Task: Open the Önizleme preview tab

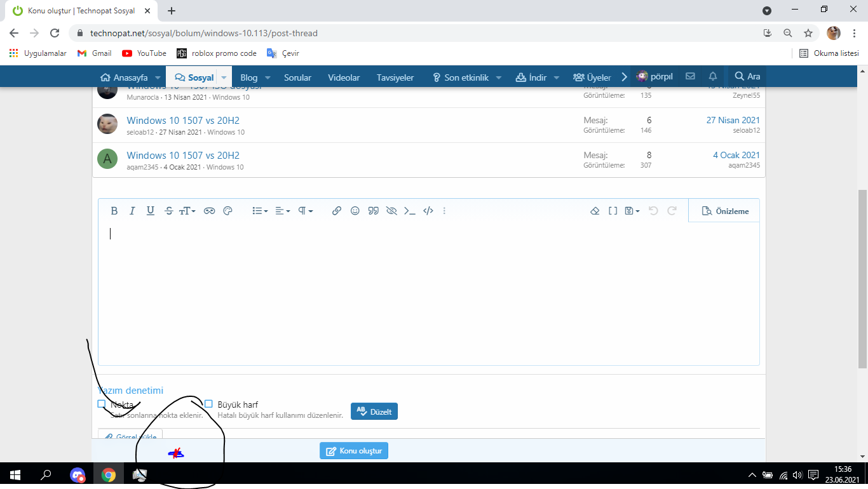Action: (x=724, y=211)
